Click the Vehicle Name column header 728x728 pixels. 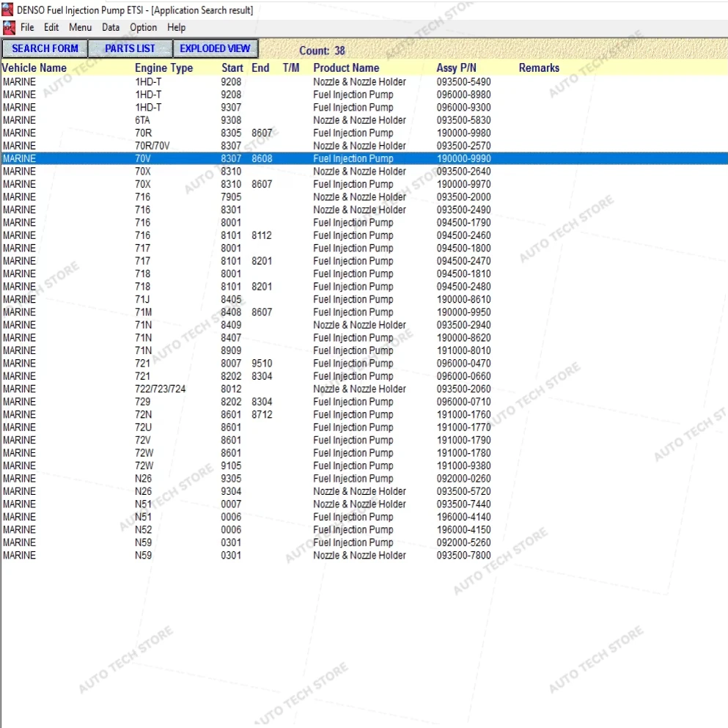(34, 67)
